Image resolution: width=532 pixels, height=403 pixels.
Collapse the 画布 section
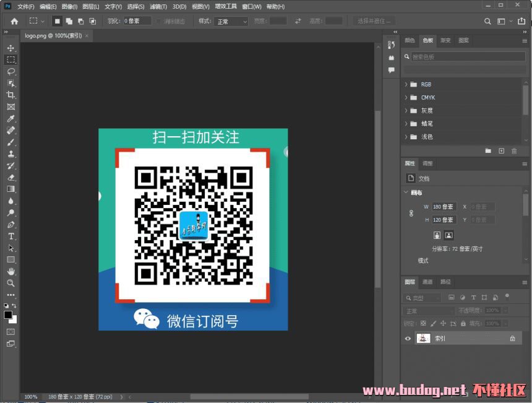(406, 192)
